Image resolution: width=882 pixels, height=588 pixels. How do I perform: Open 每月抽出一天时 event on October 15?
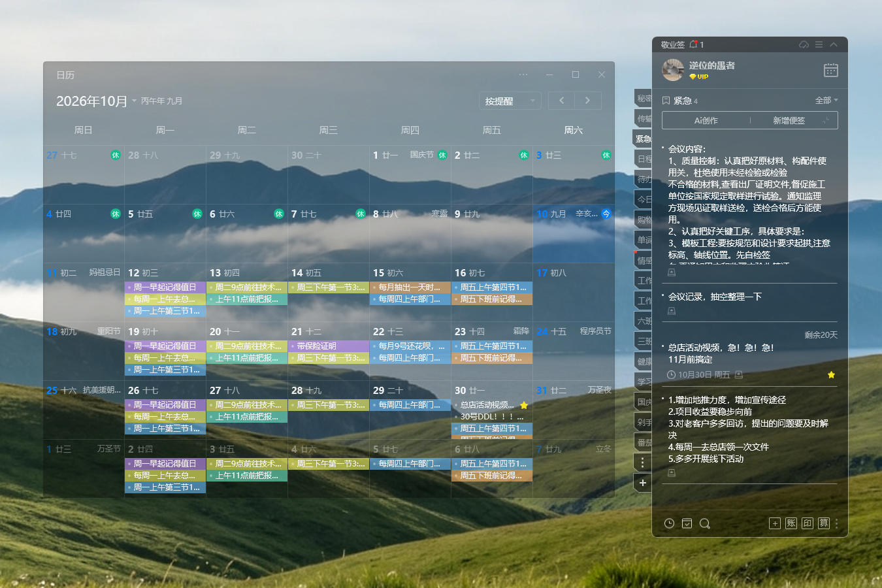click(410, 287)
